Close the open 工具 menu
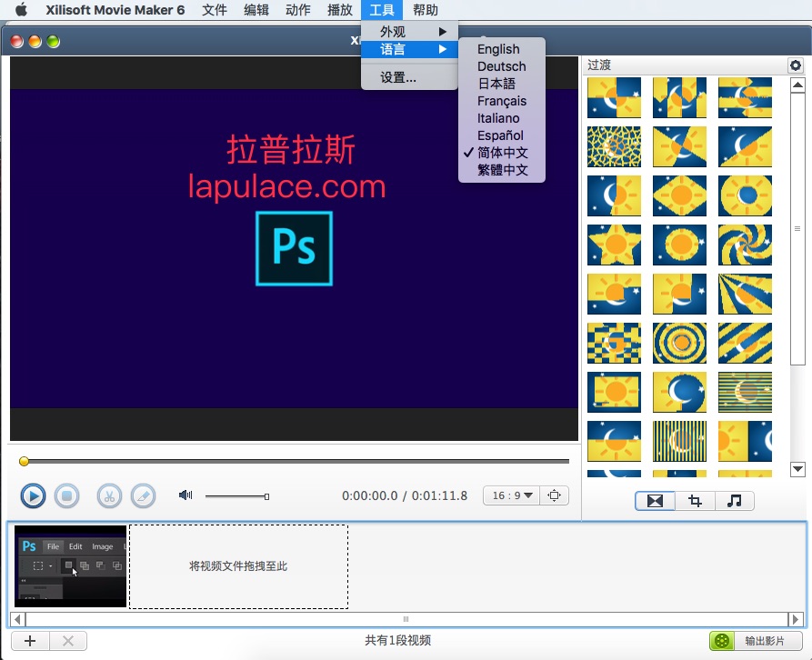 coord(382,10)
